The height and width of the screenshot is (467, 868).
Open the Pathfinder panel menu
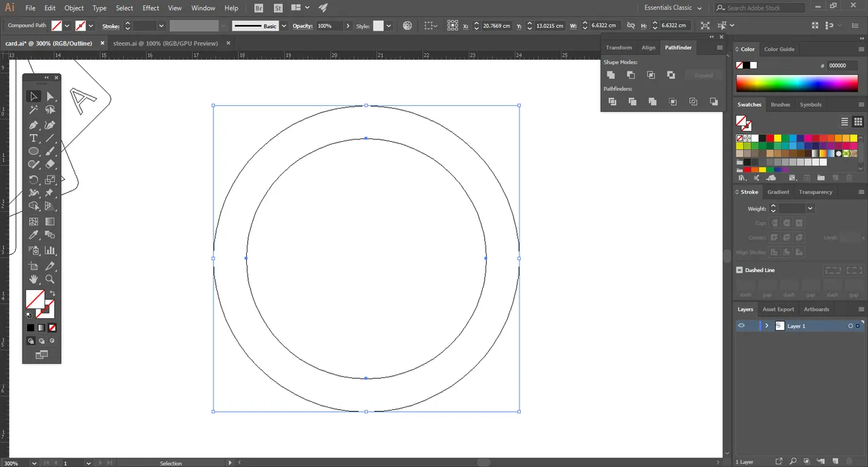tap(719, 48)
